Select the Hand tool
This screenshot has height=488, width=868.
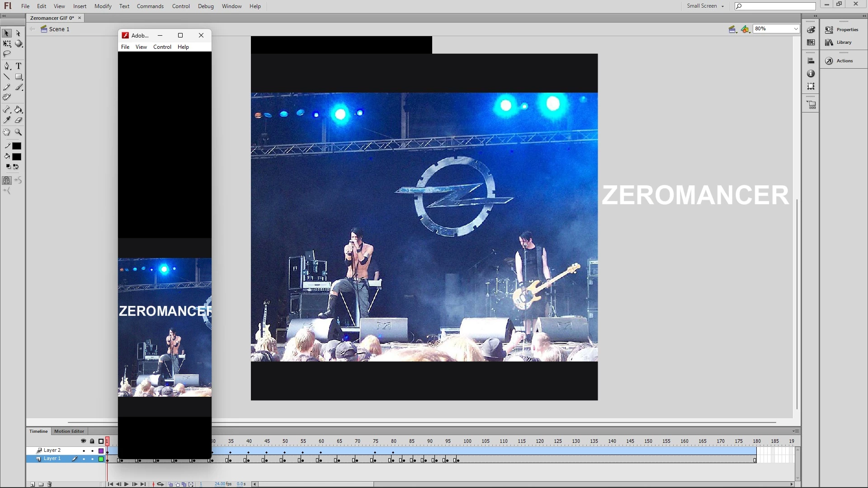(x=7, y=132)
